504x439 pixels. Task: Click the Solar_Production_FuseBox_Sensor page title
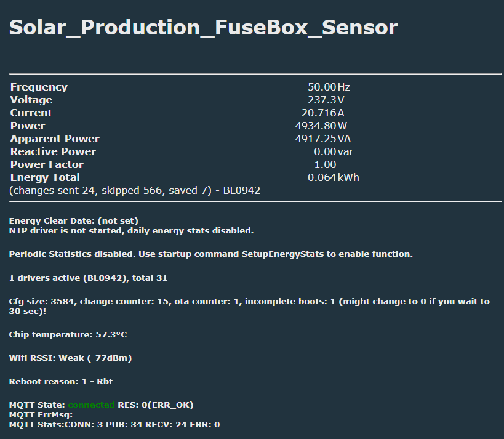tap(203, 28)
